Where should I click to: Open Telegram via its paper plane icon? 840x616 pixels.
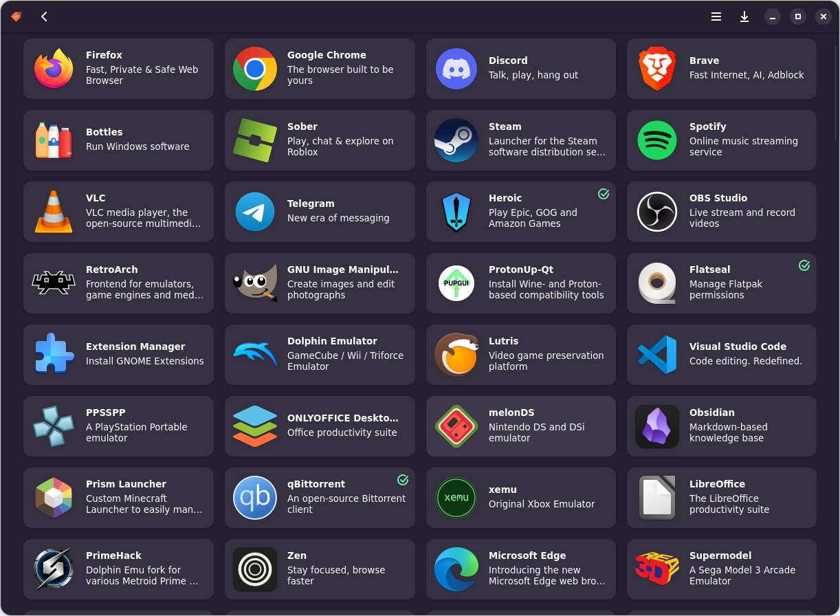255,212
